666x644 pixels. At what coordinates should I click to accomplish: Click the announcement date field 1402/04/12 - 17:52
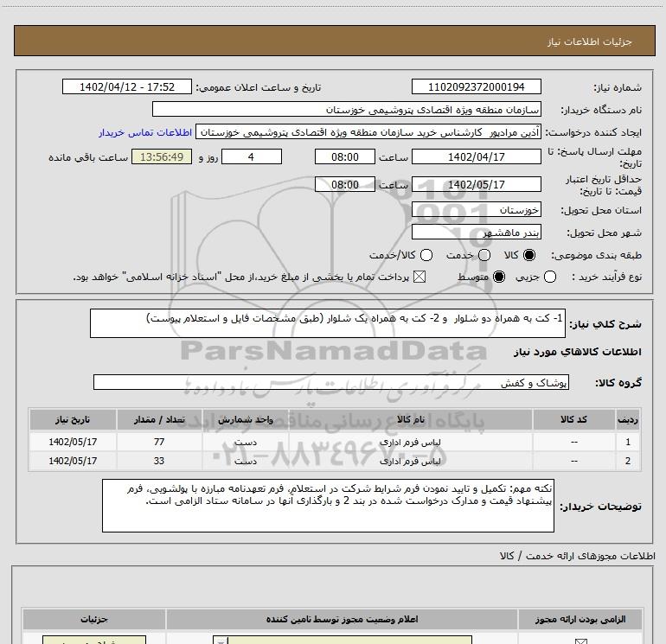pos(127,87)
